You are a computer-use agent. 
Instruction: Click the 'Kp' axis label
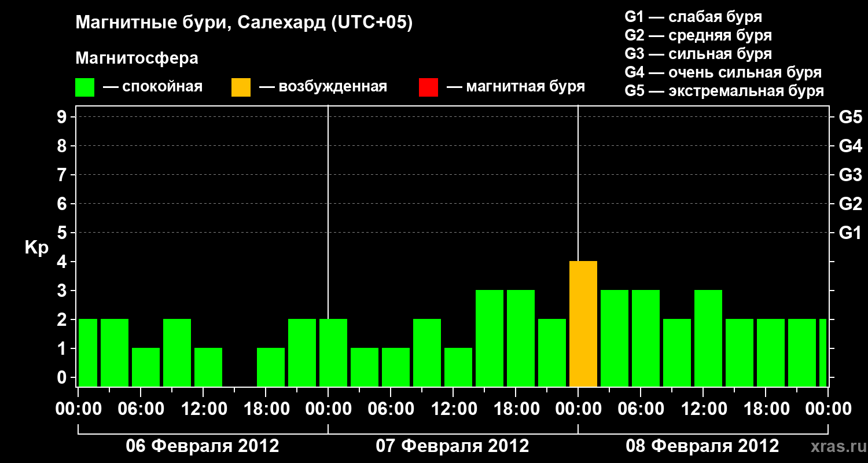[36, 248]
